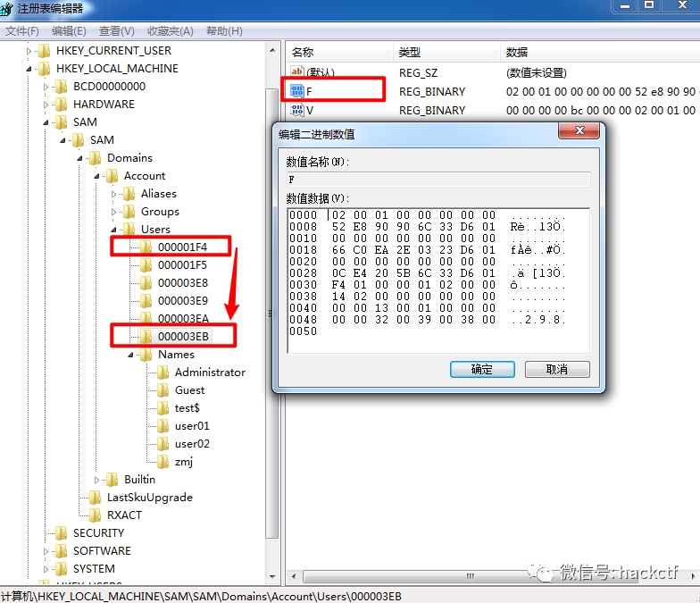Collapse the HKEY_LOCAL_MACHINE node
Screen dimensions: 700x603
point(29,69)
